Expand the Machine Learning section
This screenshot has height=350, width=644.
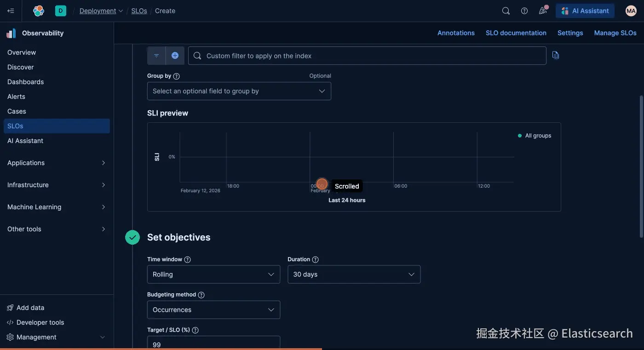click(x=57, y=207)
